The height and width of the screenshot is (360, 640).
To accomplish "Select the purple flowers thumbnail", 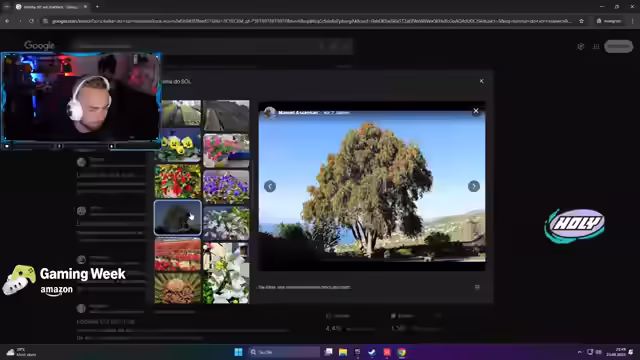I will (x=226, y=187).
